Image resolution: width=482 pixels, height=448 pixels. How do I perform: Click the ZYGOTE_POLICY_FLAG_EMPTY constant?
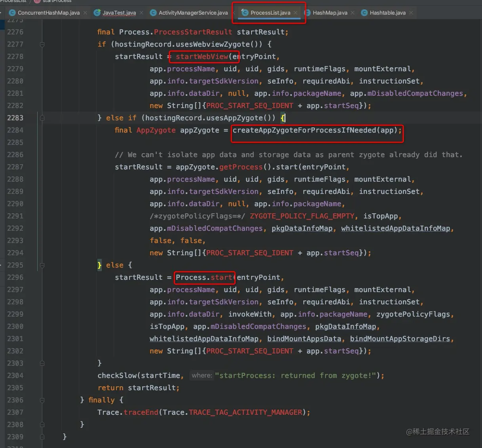[302, 216]
